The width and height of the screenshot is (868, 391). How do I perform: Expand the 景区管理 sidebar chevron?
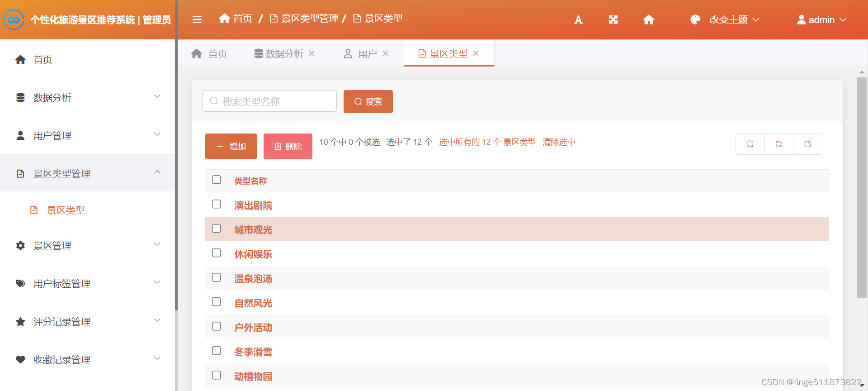click(157, 244)
